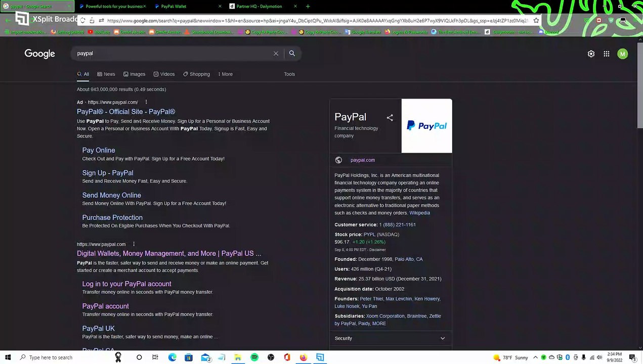Open Digital Wallets, Money Management result
643x364 pixels.
pyautogui.click(x=169, y=253)
